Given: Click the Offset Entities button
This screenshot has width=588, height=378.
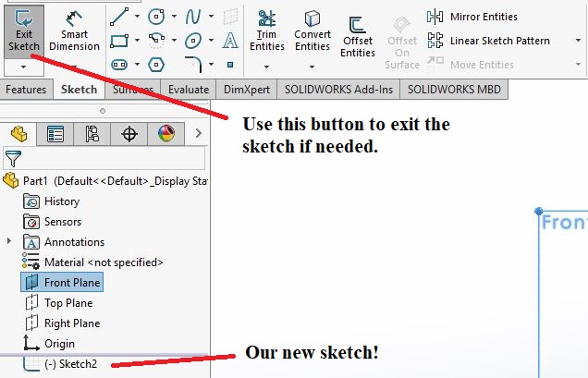Looking at the screenshot, I should [357, 37].
